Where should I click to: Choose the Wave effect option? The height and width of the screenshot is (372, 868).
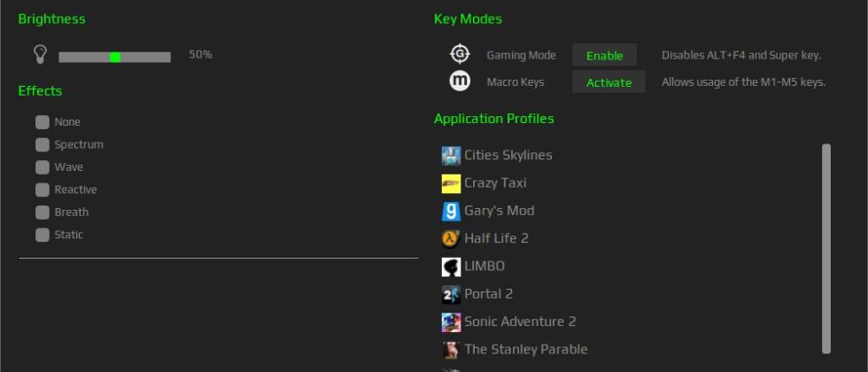[x=43, y=167]
